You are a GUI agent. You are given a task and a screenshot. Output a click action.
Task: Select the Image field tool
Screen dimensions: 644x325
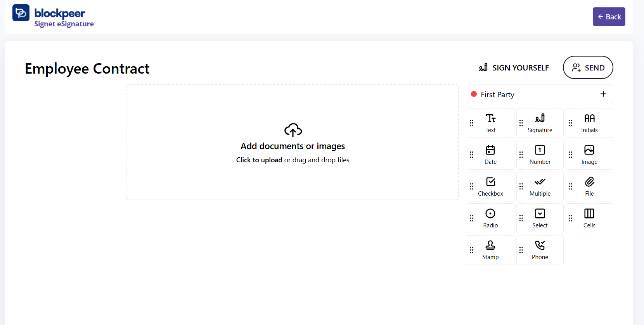tap(589, 155)
